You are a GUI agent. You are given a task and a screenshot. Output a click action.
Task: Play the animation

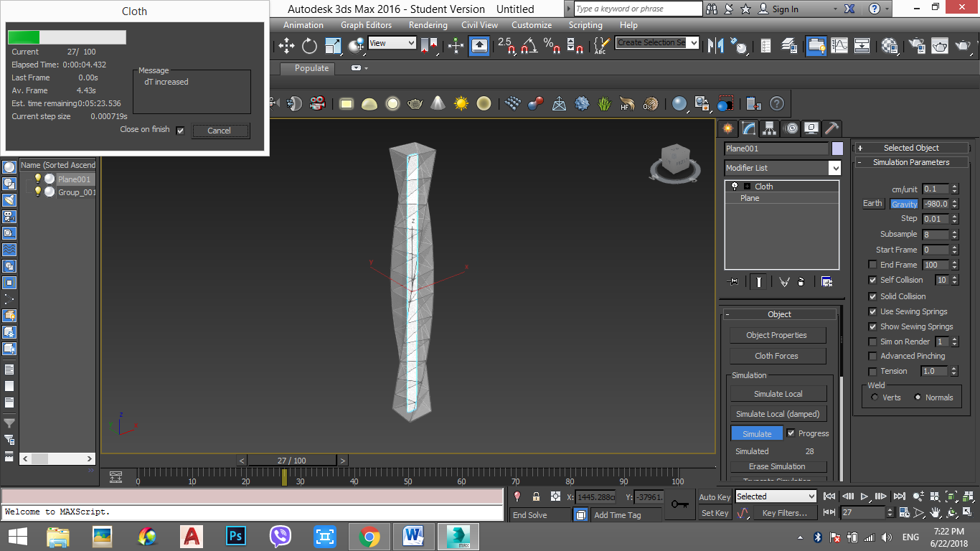point(864,496)
